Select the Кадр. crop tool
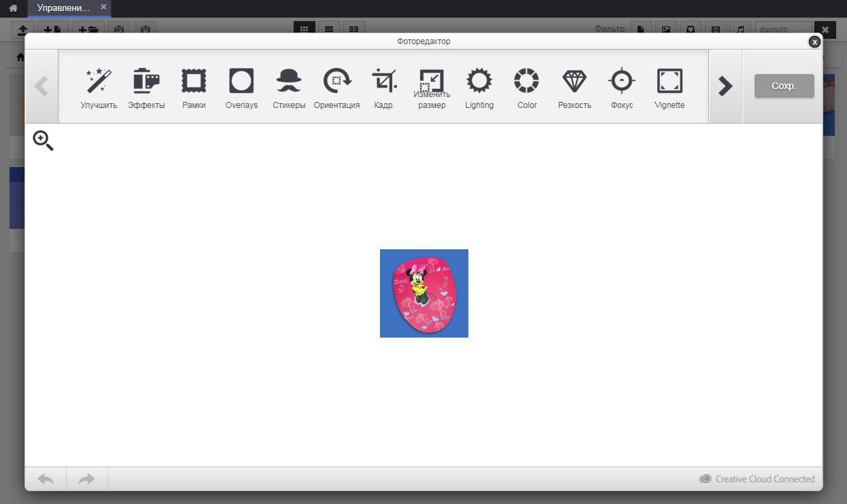This screenshot has width=847, height=504. click(x=384, y=88)
